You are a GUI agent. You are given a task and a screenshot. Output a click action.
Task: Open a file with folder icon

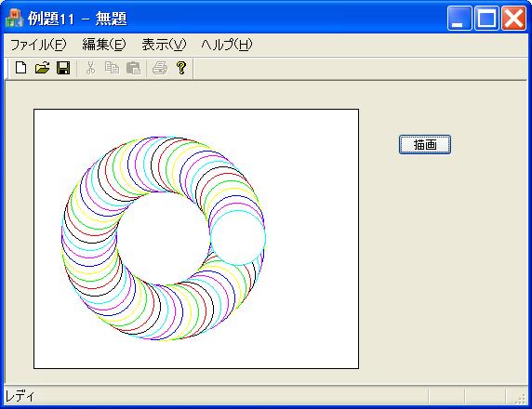(43, 68)
